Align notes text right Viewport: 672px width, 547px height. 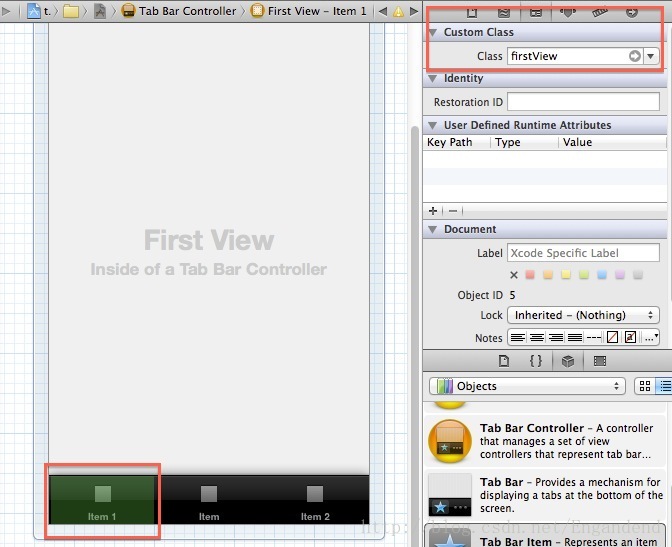(x=556, y=338)
